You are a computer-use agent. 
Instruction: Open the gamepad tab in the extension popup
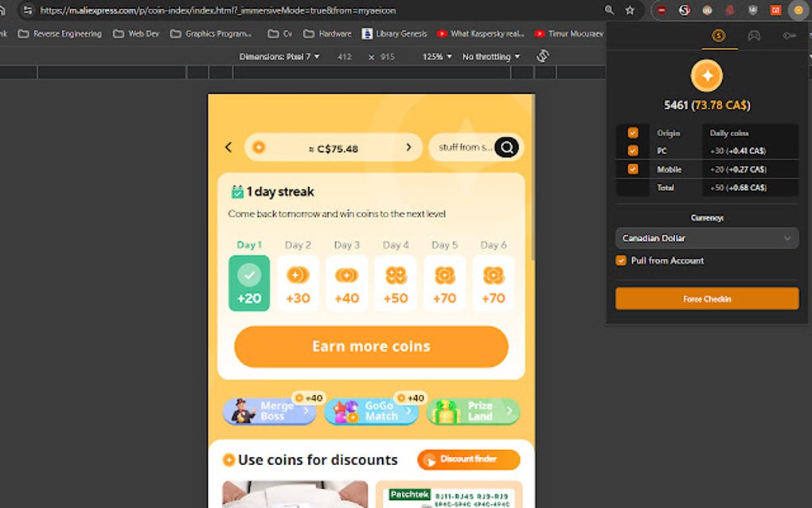[754, 36]
